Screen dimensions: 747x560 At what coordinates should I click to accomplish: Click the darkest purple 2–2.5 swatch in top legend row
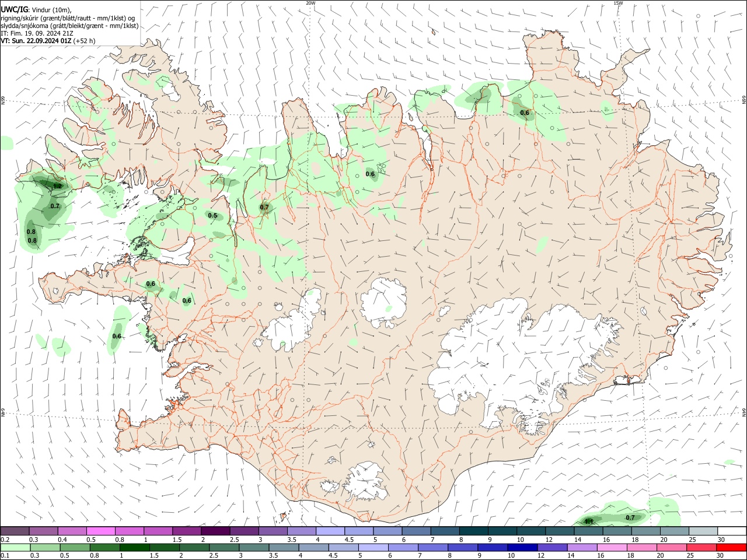tap(215, 531)
